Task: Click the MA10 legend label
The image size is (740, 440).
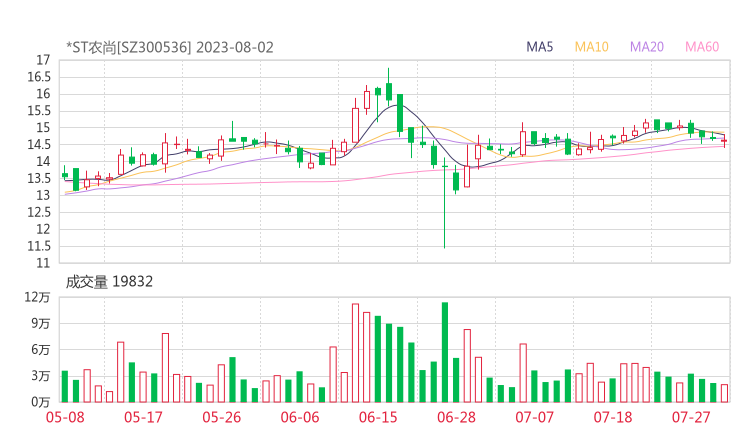Action: [x=591, y=47]
